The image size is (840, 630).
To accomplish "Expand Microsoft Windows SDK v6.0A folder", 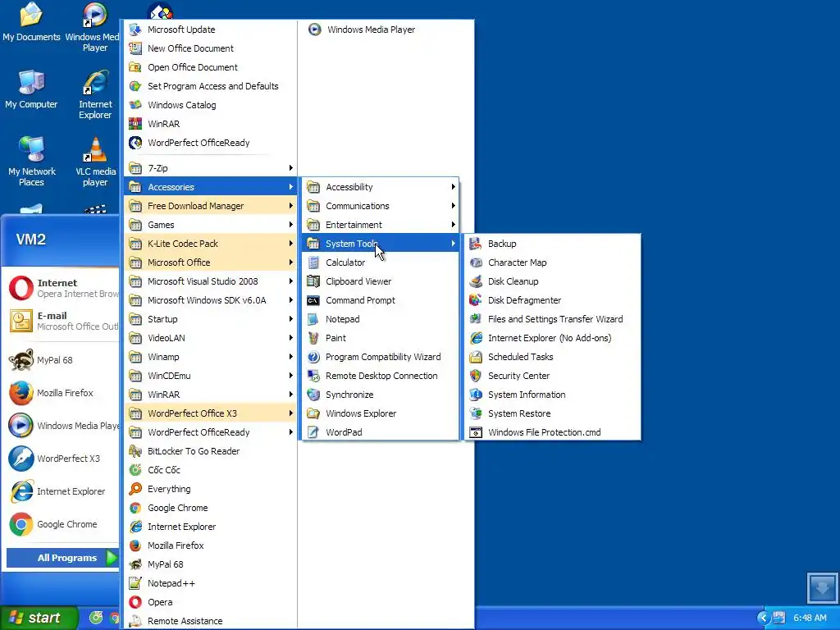I will [x=210, y=300].
